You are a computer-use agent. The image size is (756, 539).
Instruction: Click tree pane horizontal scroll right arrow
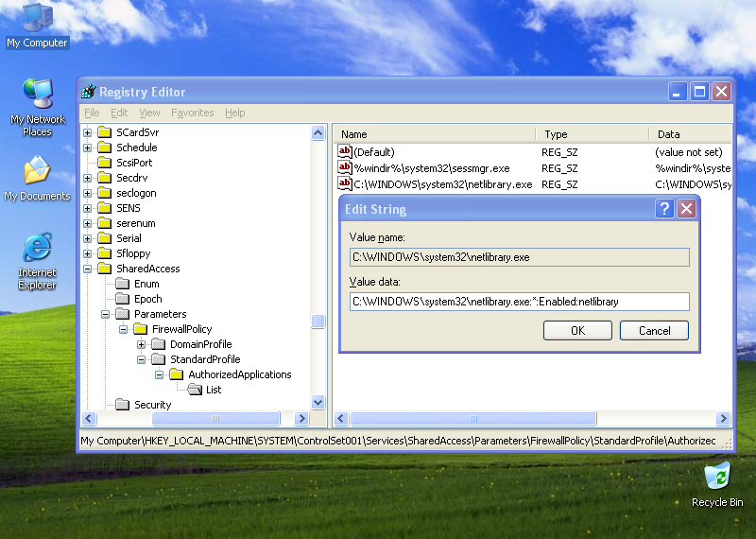click(x=301, y=418)
